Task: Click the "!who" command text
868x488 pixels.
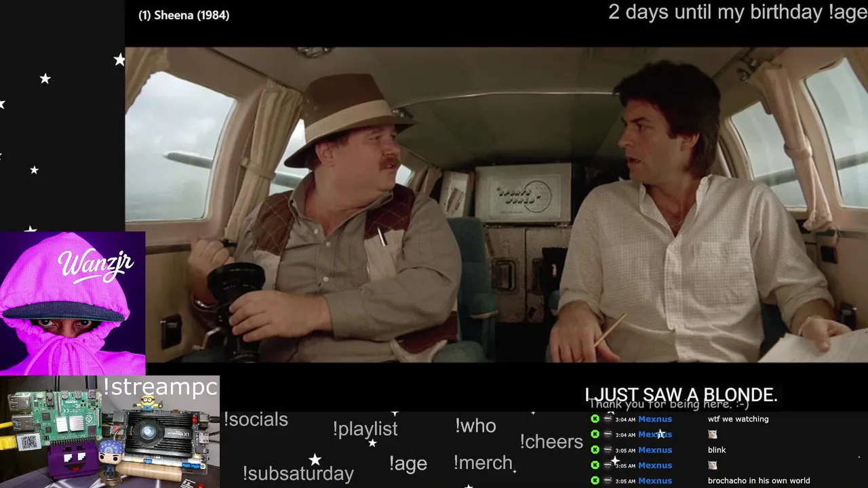Action: [x=475, y=426]
